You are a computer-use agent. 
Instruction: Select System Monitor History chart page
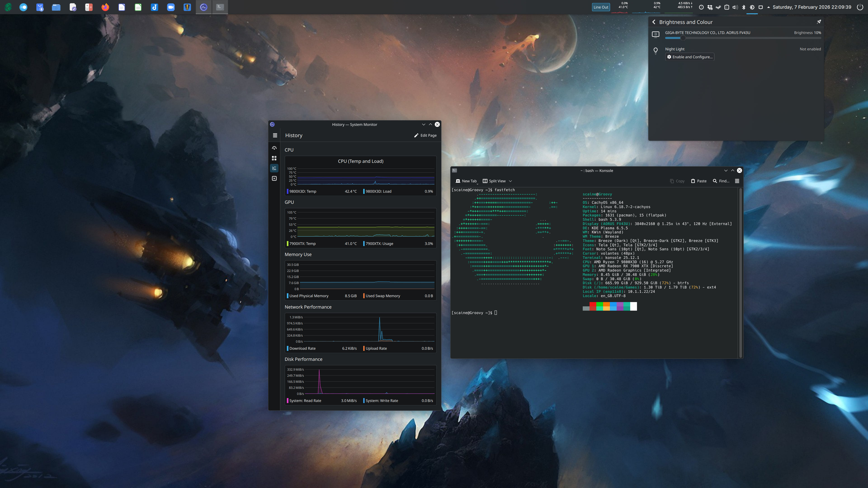click(274, 168)
